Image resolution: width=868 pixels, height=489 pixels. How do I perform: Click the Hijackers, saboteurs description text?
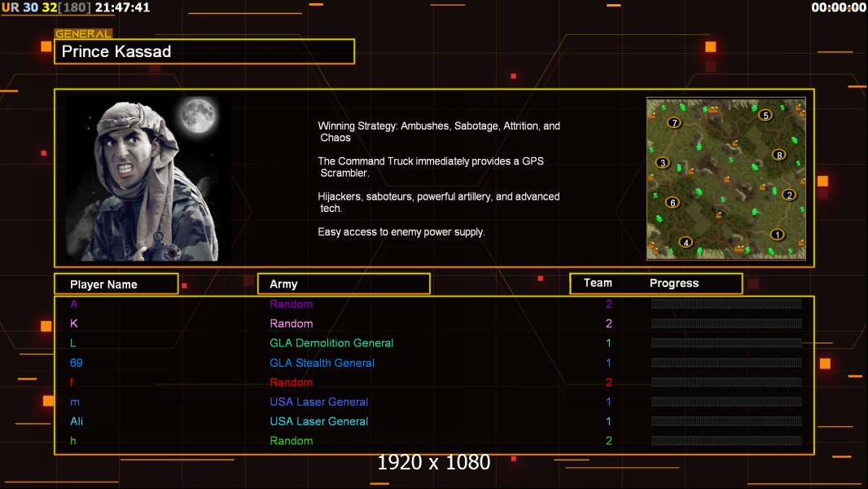(438, 202)
